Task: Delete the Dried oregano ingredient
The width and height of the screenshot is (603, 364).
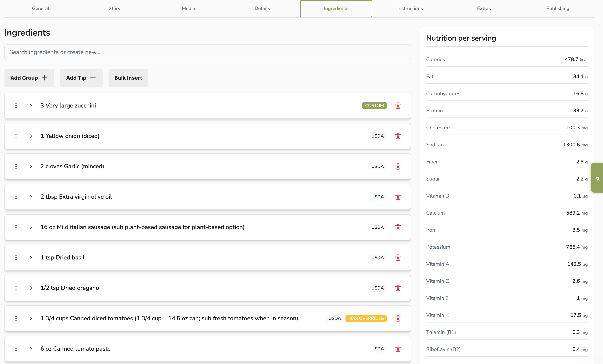Action: 398,288
